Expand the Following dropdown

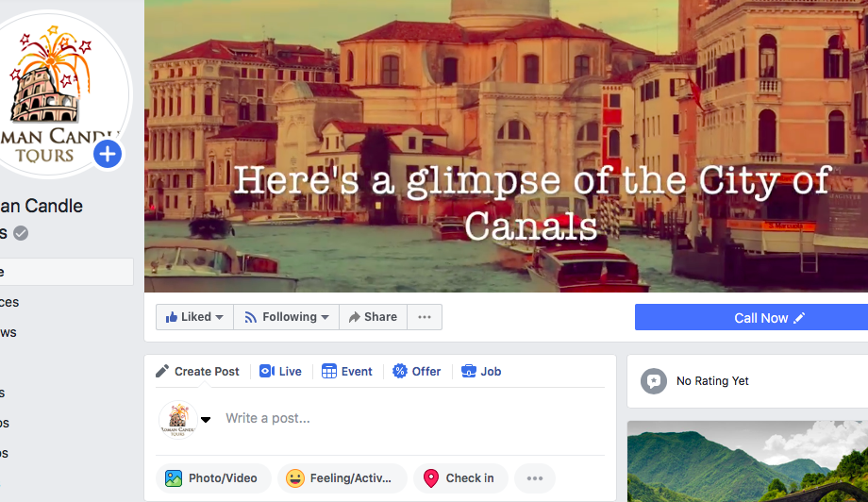(286, 317)
